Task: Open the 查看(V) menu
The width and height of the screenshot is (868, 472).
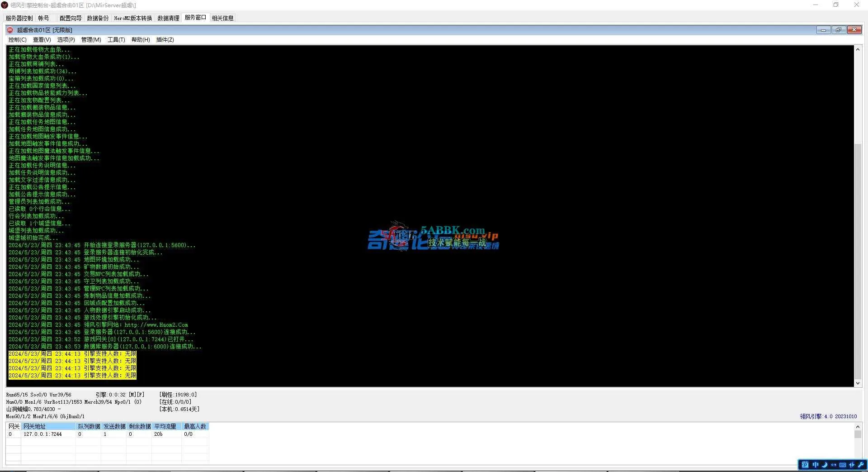Action: (x=42, y=40)
